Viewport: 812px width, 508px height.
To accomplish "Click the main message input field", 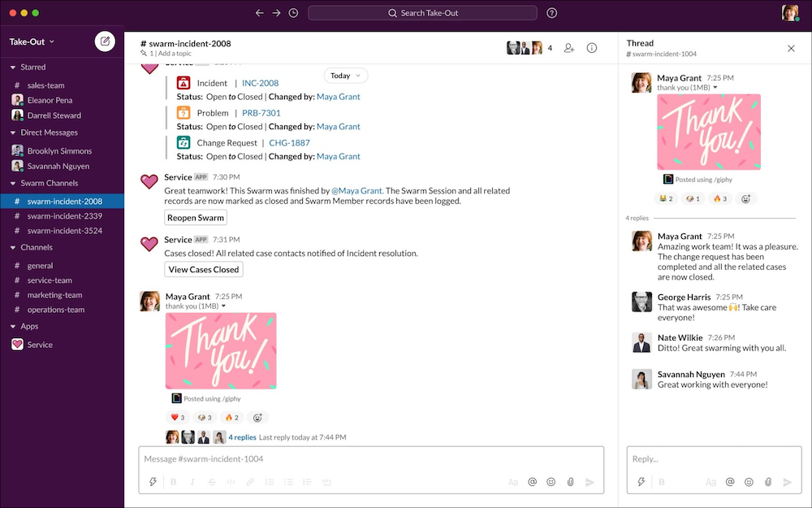I will (371, 458).
